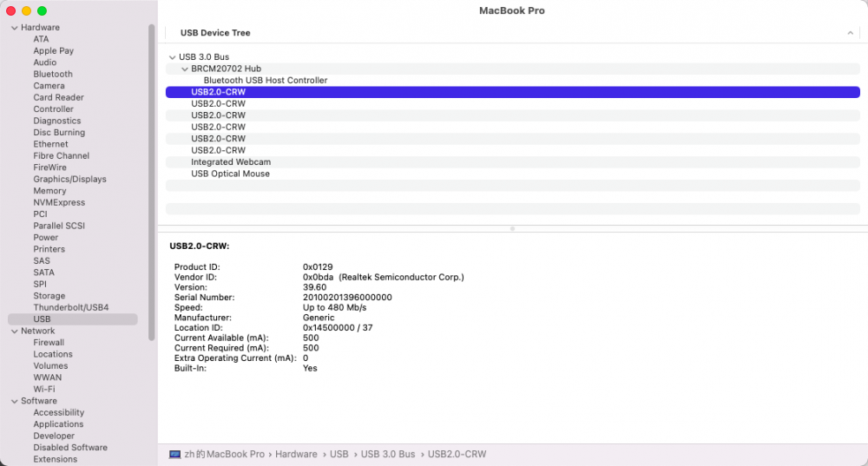Open Volumes under Network

(x=50, y=366)
